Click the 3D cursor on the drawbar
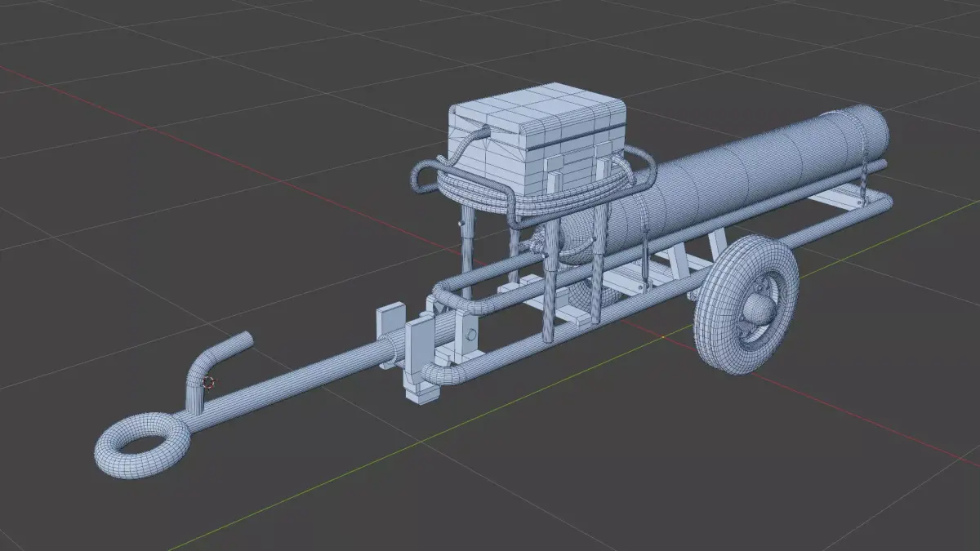Image resolution: width=980 pixels, height=551 pixels. (x=207, y=382)
